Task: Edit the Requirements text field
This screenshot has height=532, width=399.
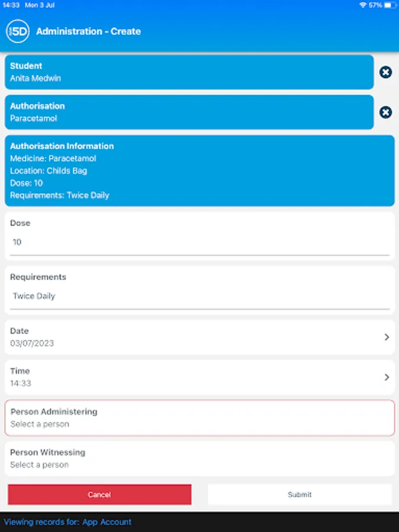Action: click(199, 296)
